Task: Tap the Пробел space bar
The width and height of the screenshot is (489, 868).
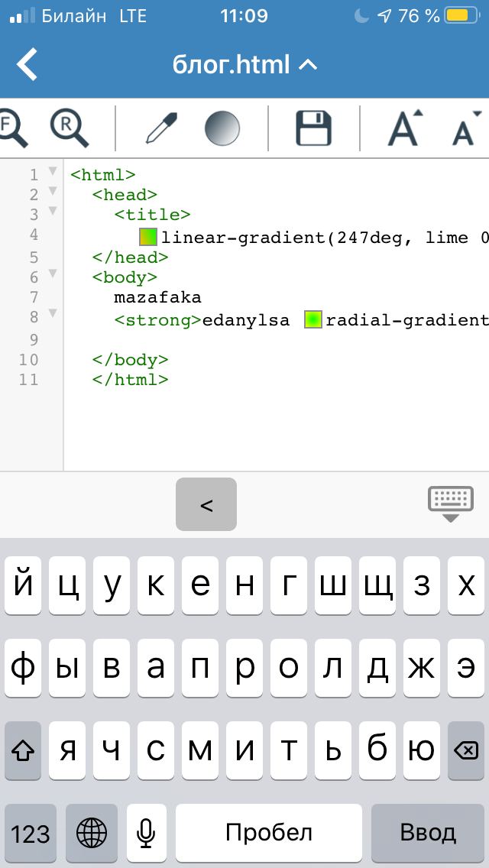Action: (269, 833)
